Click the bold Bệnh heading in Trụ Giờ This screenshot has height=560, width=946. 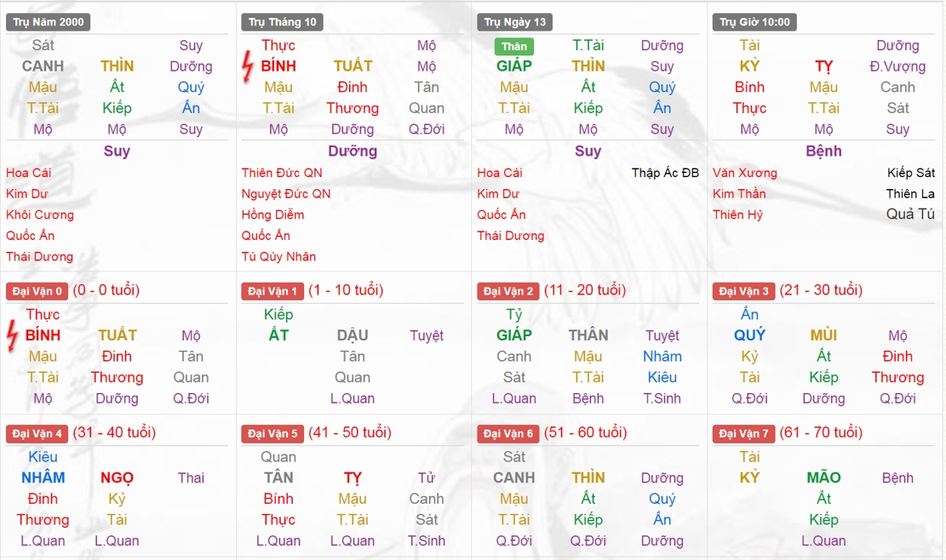pos(823,151)
